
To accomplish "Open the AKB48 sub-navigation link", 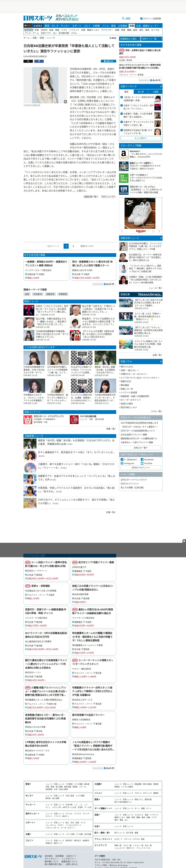I will 44,30.
